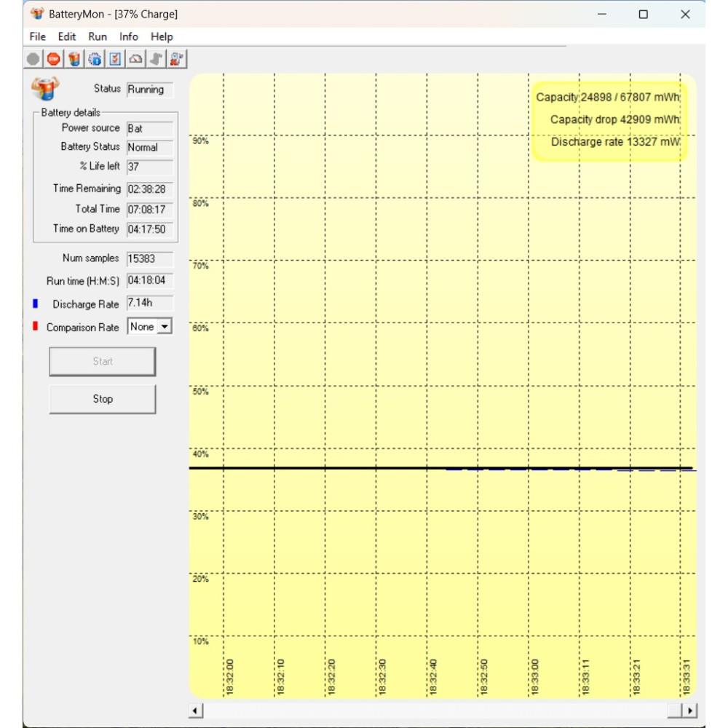
Task: Open the File menu
Action: pos(38,36)
